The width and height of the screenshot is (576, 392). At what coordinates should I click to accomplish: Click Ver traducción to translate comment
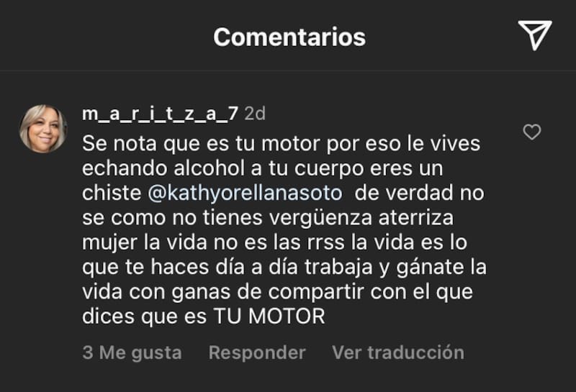coord(398,352)
